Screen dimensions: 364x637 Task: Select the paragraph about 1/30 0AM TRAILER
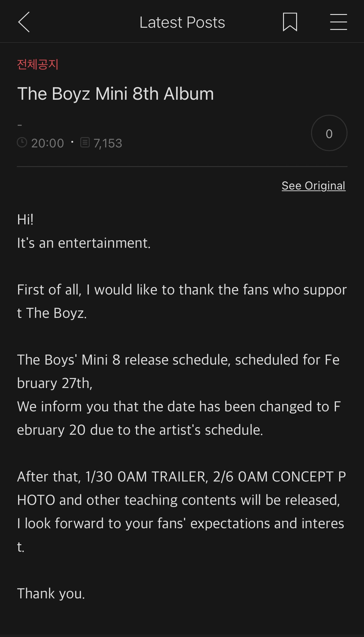click(x=181, y=488)
